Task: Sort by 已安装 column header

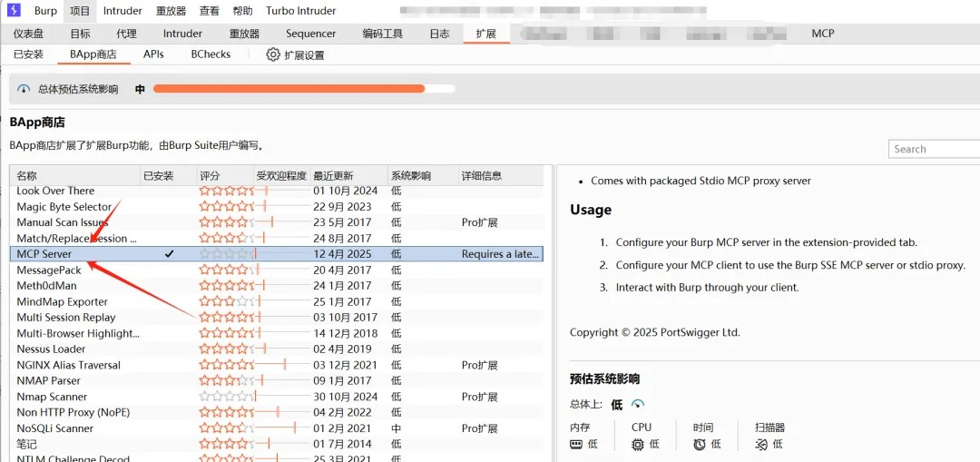Action: click(168, 176)
